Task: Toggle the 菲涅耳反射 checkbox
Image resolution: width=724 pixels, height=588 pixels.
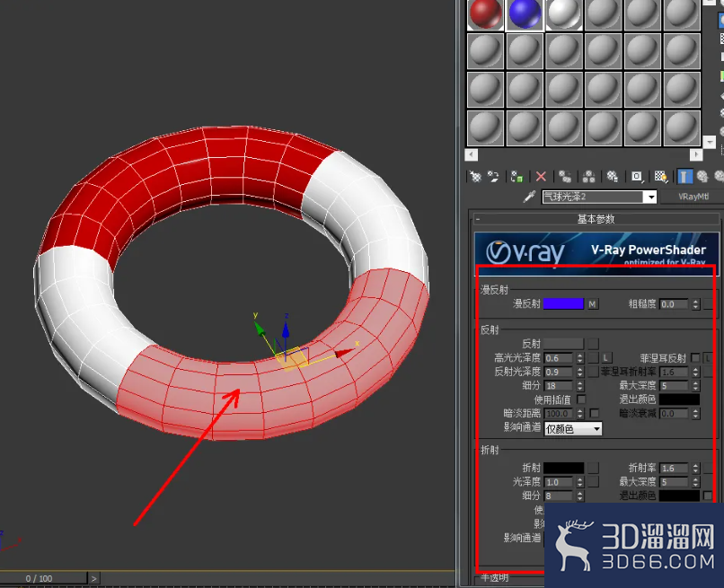Action: click(695, 357)
